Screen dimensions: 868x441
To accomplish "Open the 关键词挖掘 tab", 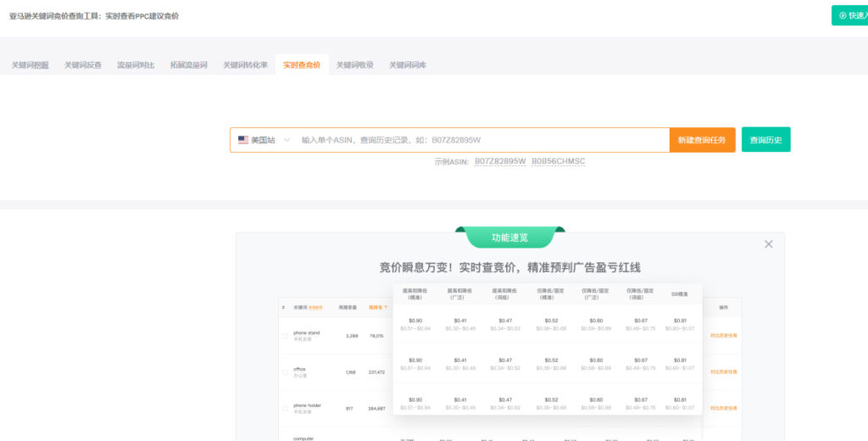I will click(x=30, y=64).
